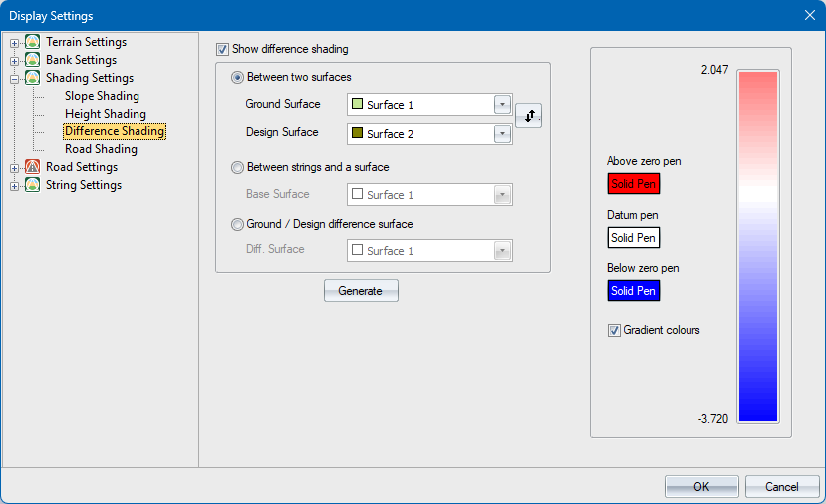Click the red Above zero pen swatch
This screenshot has height=504, width=826.
point(633,184)
